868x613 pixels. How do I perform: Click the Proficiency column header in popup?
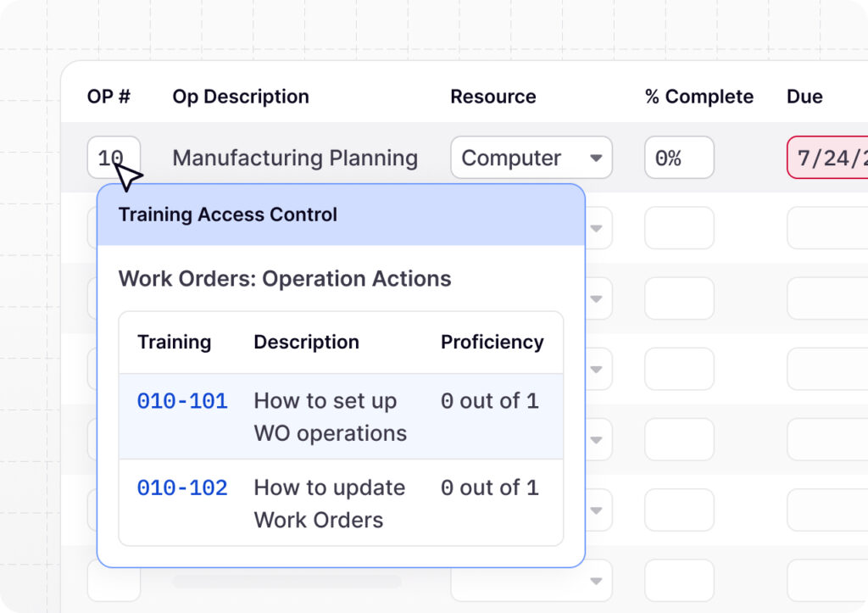click(492, 343)
